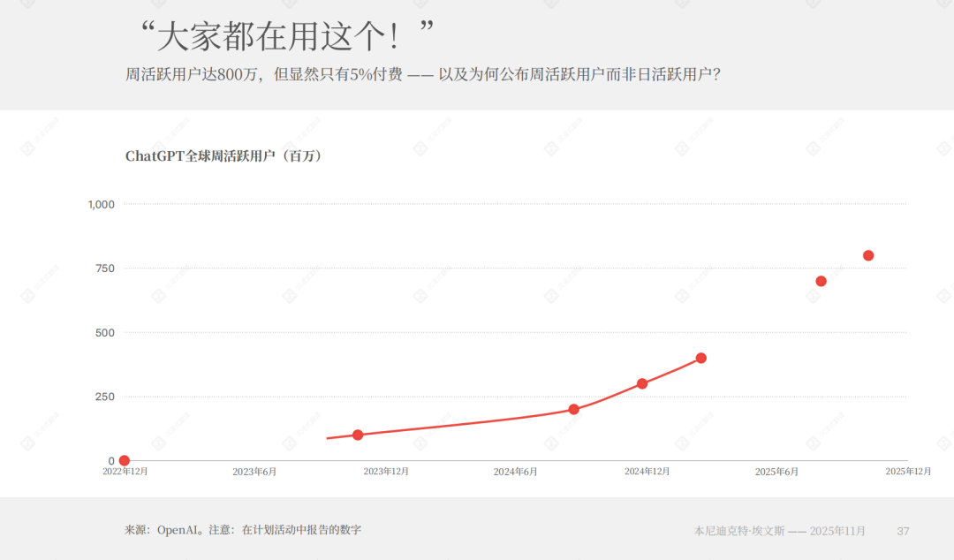
Task: Click the x-axis label 2024年12月
Action: point(647,471)
